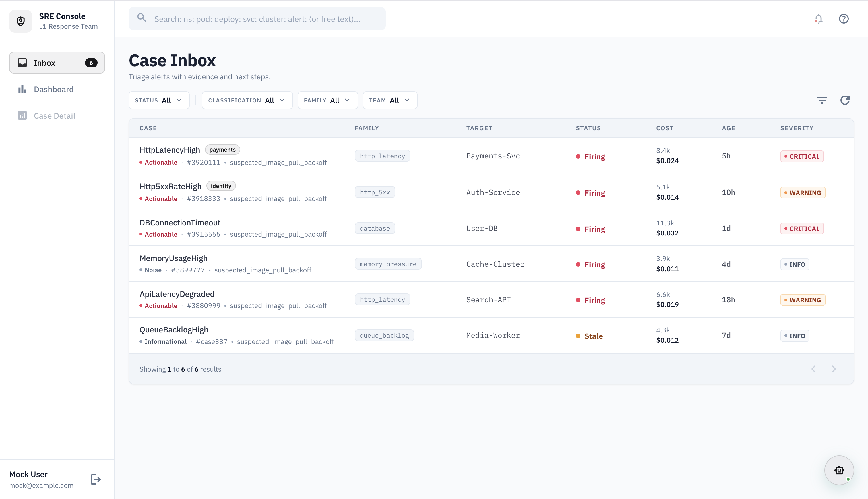The width and height of the screenshot is (868, 499).
Task: Open the DBConnectionTimeout case row
Action: click(x=179, y=223)
